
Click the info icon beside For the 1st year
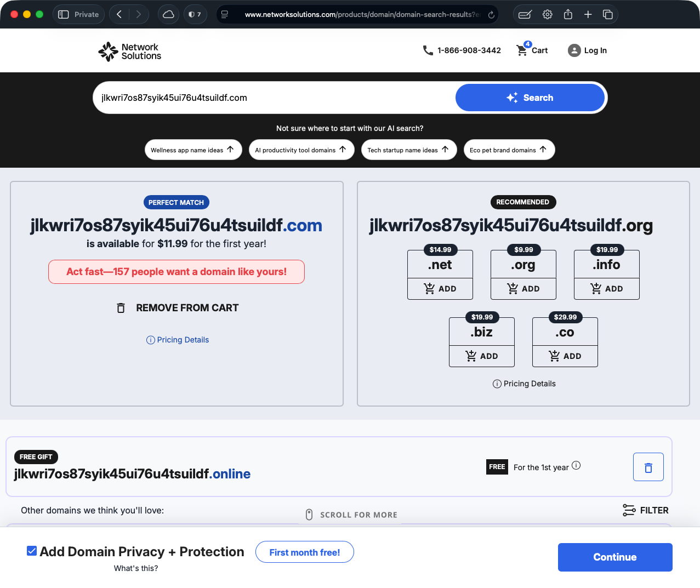576,465
